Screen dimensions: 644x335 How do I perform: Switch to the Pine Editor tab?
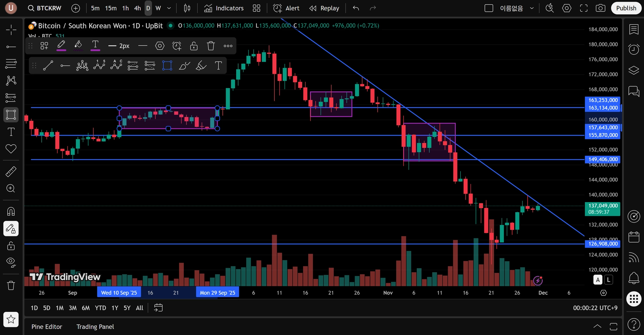(47, 327)
